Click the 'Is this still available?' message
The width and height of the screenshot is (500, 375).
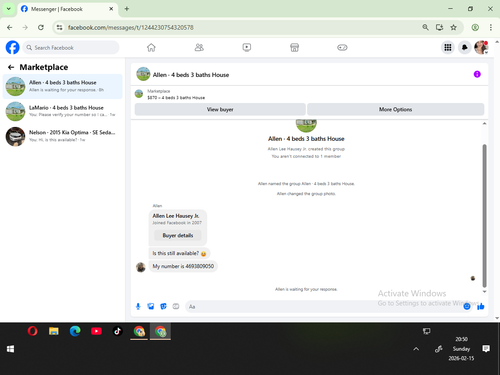click(x=179, y=253)
